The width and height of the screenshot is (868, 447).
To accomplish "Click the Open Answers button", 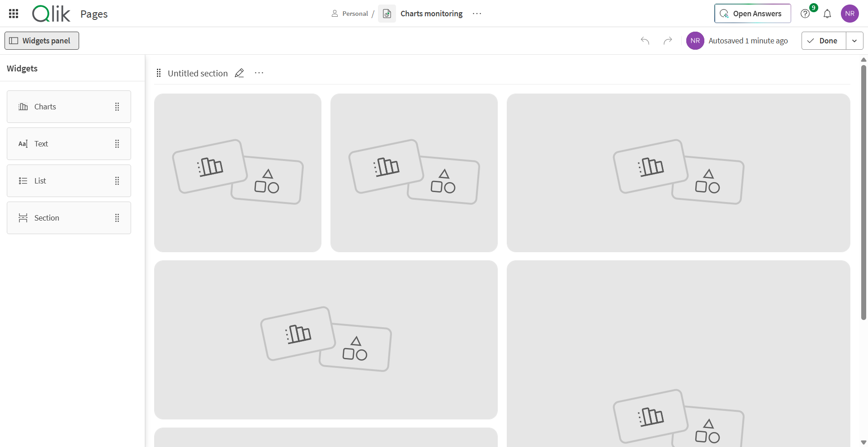I will [x=752, y=14].
